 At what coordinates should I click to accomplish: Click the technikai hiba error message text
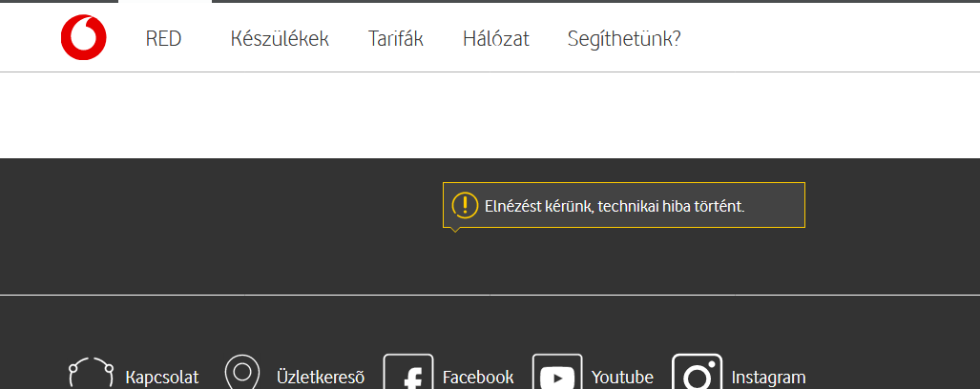click(615, 206)
